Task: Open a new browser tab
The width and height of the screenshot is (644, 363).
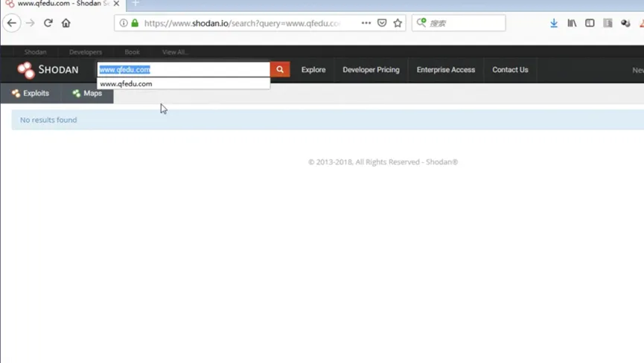Action: coord(136,4)
